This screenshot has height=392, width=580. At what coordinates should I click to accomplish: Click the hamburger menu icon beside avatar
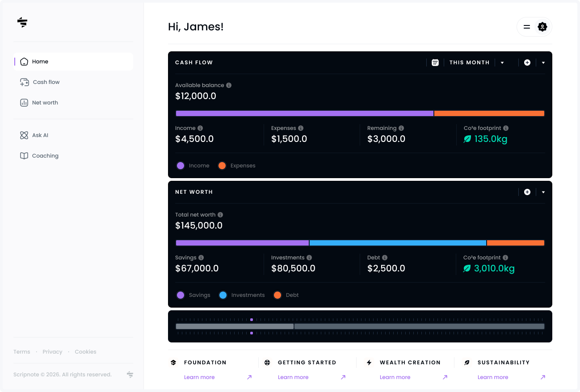pyautogui.click(x=527, y=27)
